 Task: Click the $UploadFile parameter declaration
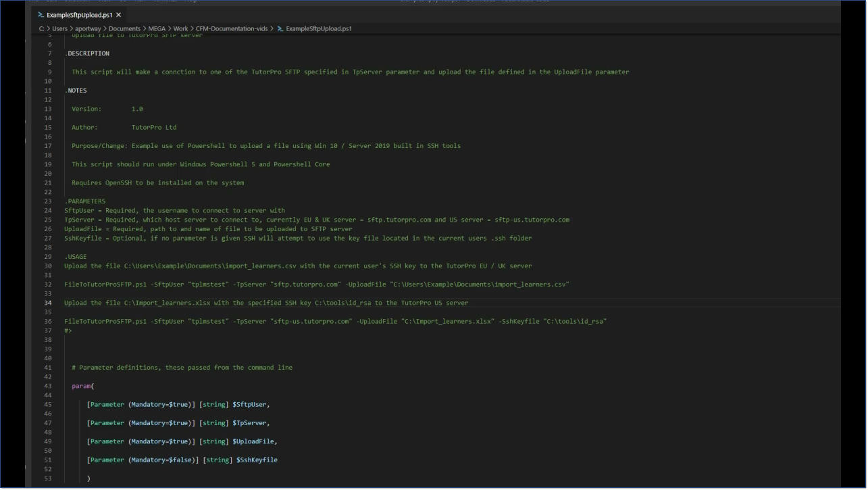coord(182,441)
